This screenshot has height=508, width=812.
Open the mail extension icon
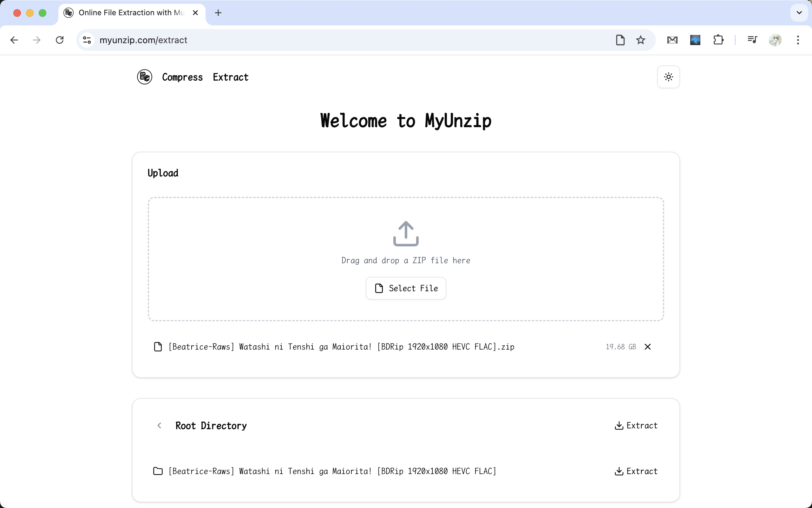tap(672, 40)
